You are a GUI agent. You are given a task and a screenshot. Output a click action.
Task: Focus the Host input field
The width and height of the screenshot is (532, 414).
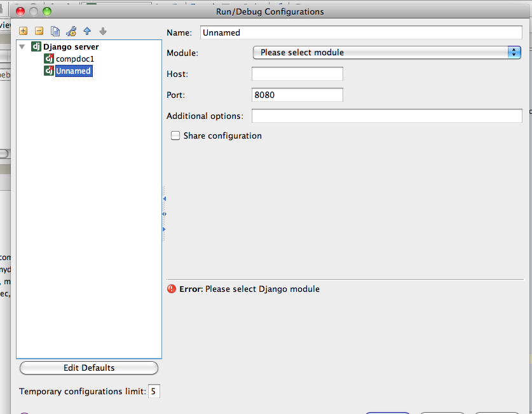tap(297, 74)
